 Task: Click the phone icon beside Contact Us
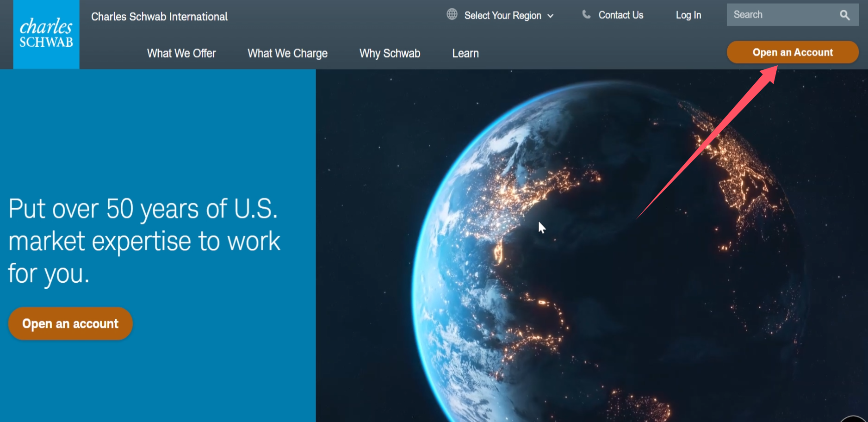point(586,14)
